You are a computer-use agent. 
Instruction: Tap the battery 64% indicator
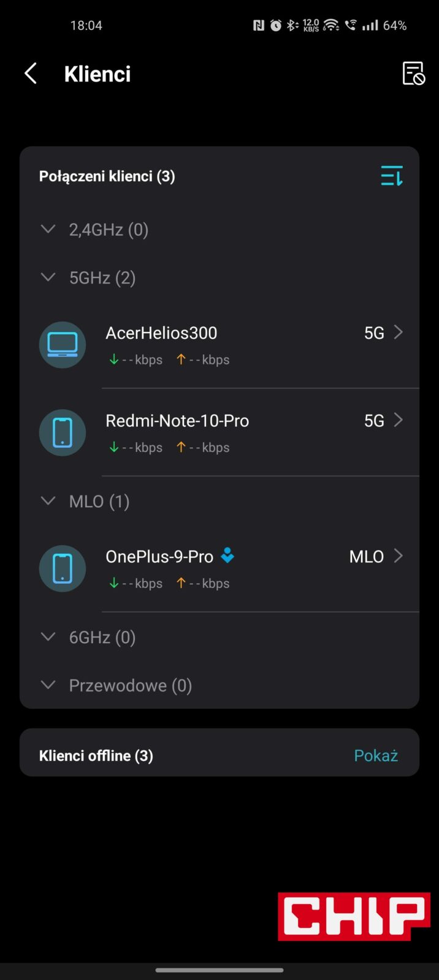click(x=395, y=25)
